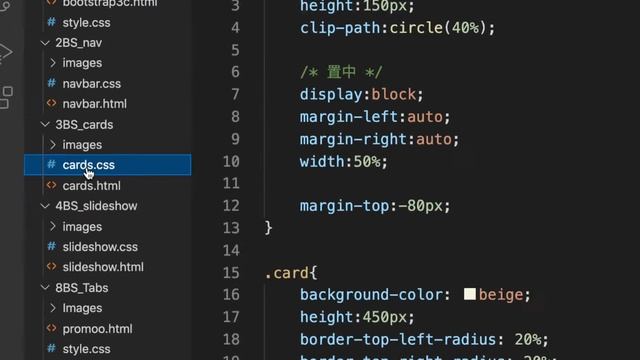Click the display:block declaration
The image size is (640, 360).
click(362, 95)
